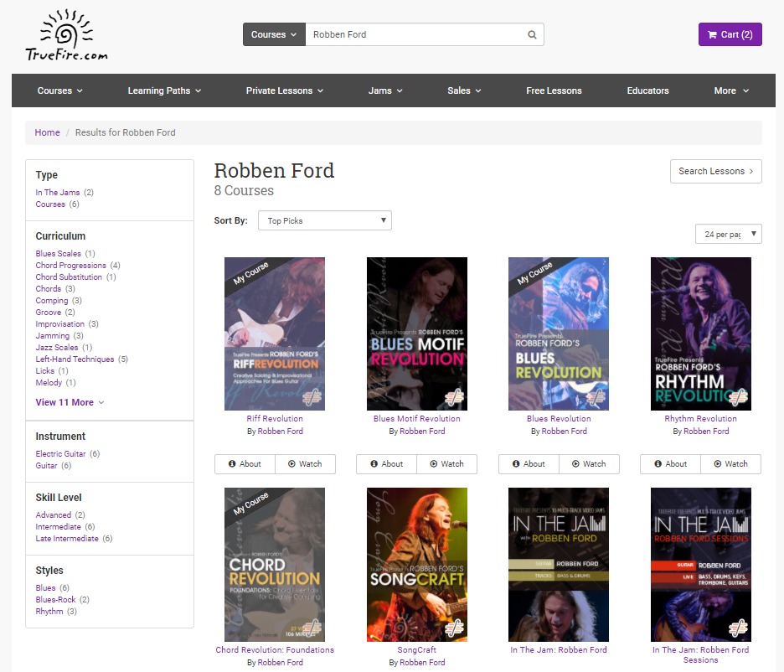The image size is (784, 672).
Task: Click the Search Lessons button
Action: [x=716, y=171]
